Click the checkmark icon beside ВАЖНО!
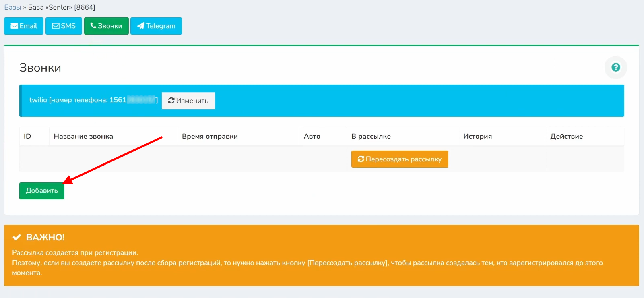Viewport: 644px width, 298px height. (x=17, y=237)
